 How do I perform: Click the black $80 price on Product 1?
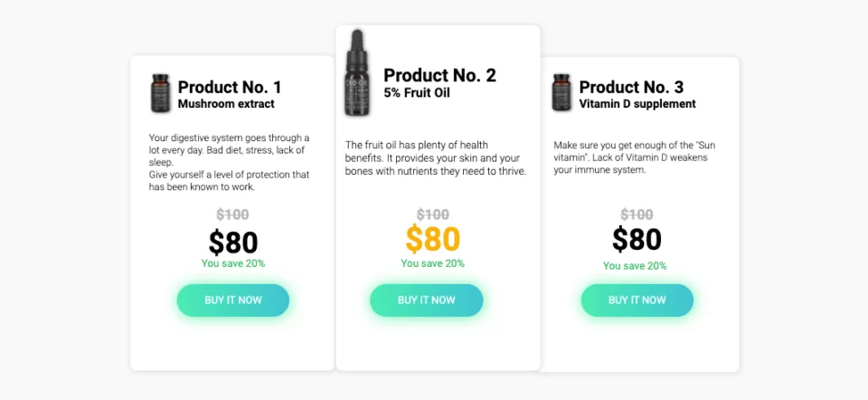coord(233,242)
